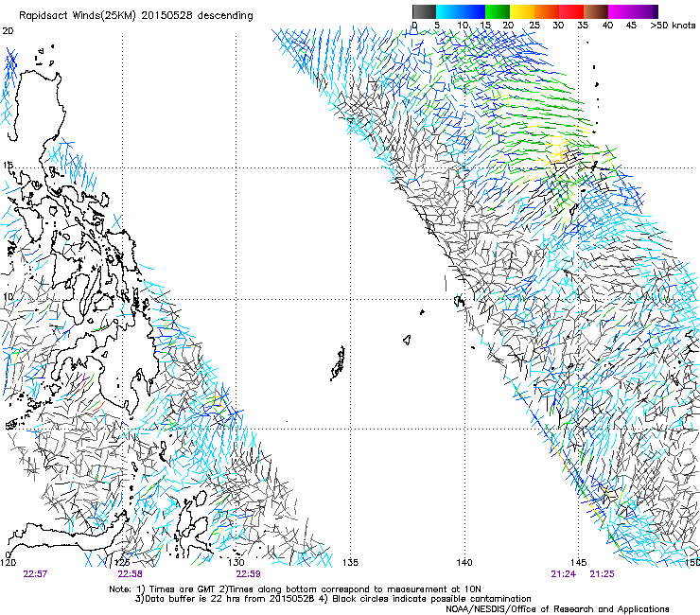700x615 pixels.
Task: Click the cyan-blue 5-15 knots color band
Action: click(461, 11)
